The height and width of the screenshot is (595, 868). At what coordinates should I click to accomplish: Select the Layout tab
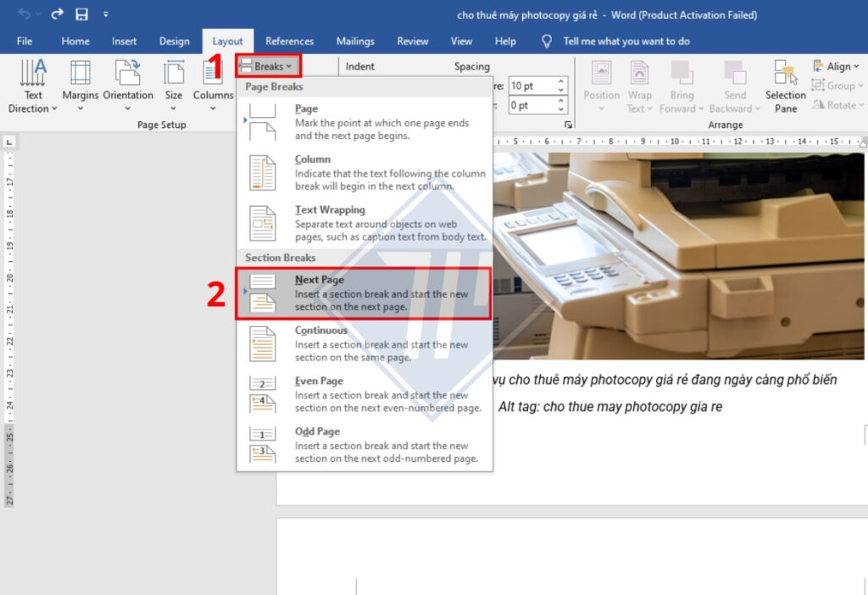(227, 41)
